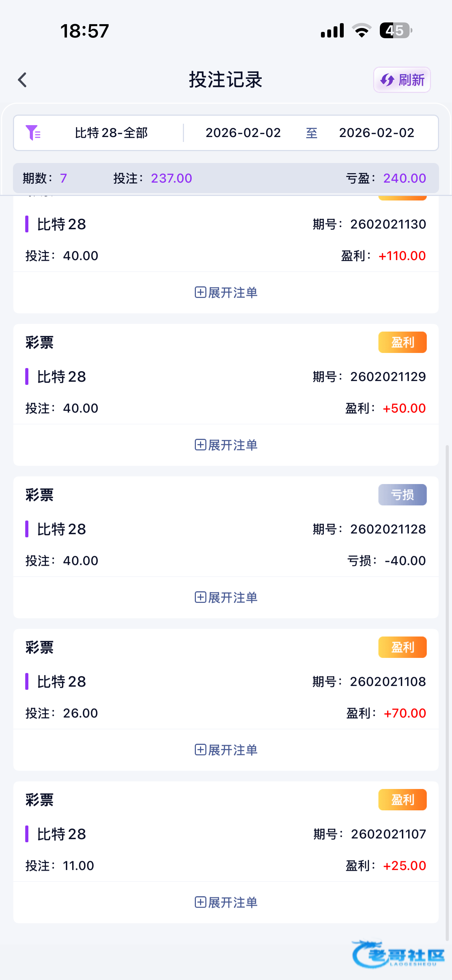Tap the 盈利 badge on period 2602021129
Viewport: 452px width, 980px height.
point(402,342)
